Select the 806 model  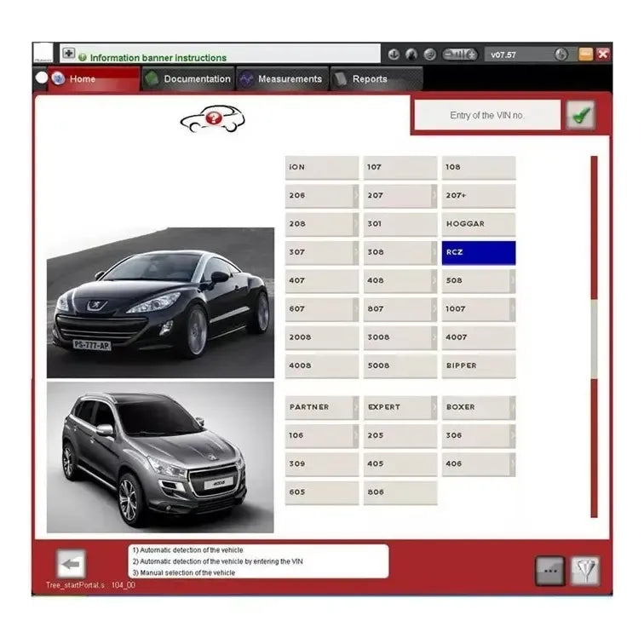400,492
